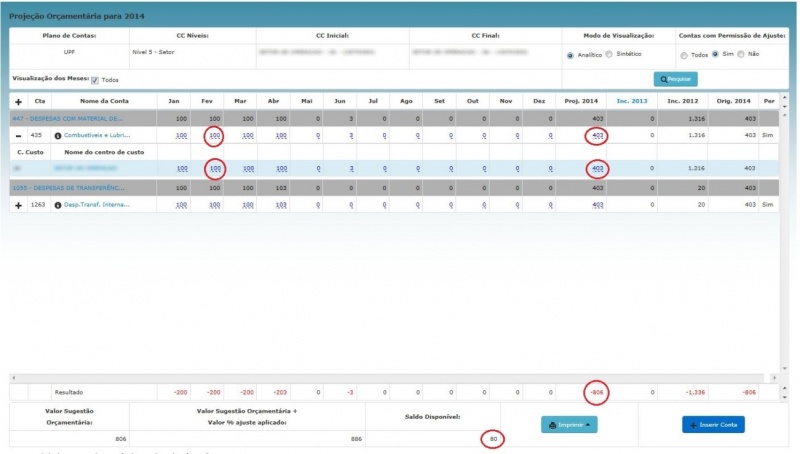The width and height of the screenshot is (800, 454).
Task: Click Inc. 2012 value 1.316 in Combustíveis row
Action: point(696,135)
